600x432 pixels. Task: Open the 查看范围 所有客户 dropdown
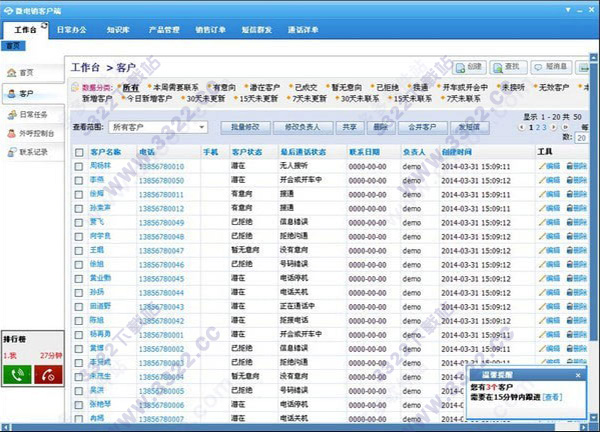[x=158, y=127]
